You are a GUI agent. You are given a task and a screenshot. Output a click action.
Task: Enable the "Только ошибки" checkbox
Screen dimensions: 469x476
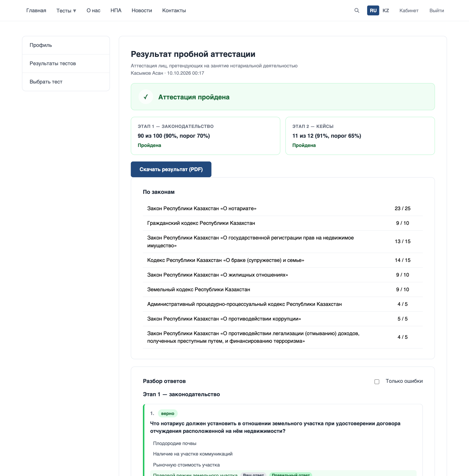(x=377, y=382)
